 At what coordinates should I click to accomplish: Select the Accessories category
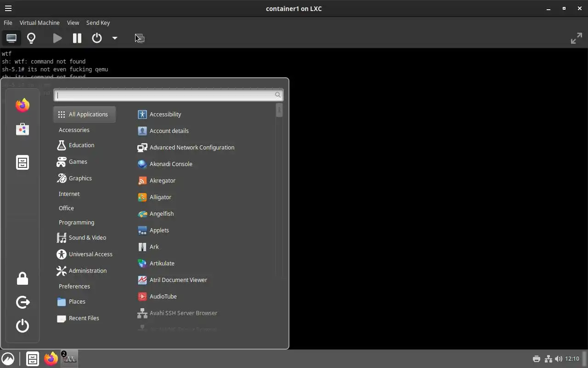point(74,130)
